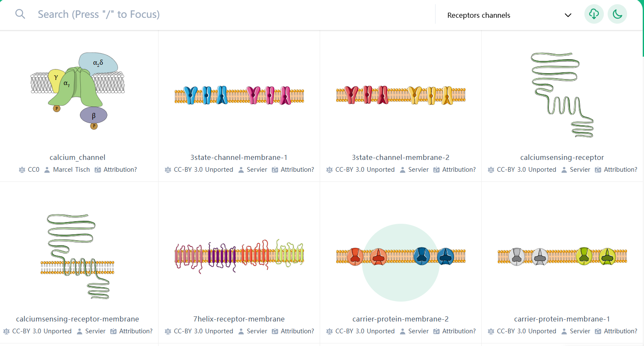Toggle dark mode with moon icon
This screenshot has width=644, height=346.
(617, 14)
